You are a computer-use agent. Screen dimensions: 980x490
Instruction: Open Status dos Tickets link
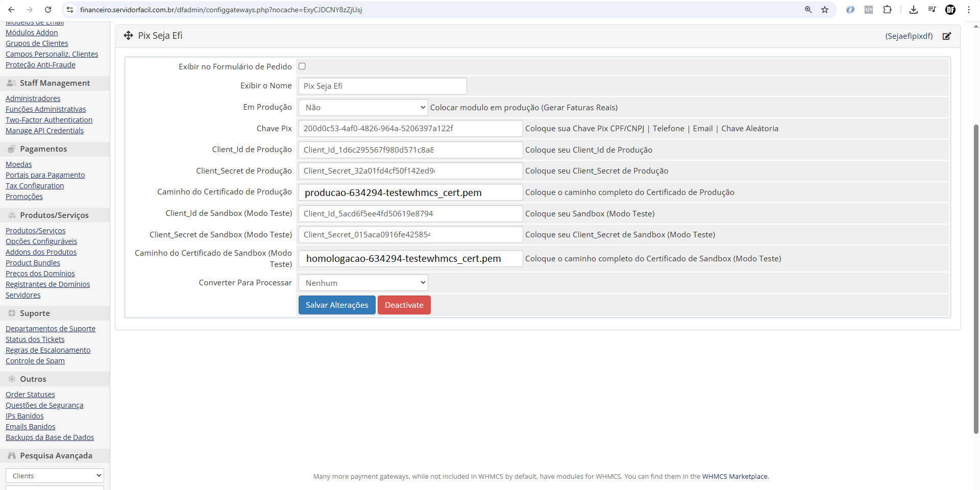[x=35, y=339]
